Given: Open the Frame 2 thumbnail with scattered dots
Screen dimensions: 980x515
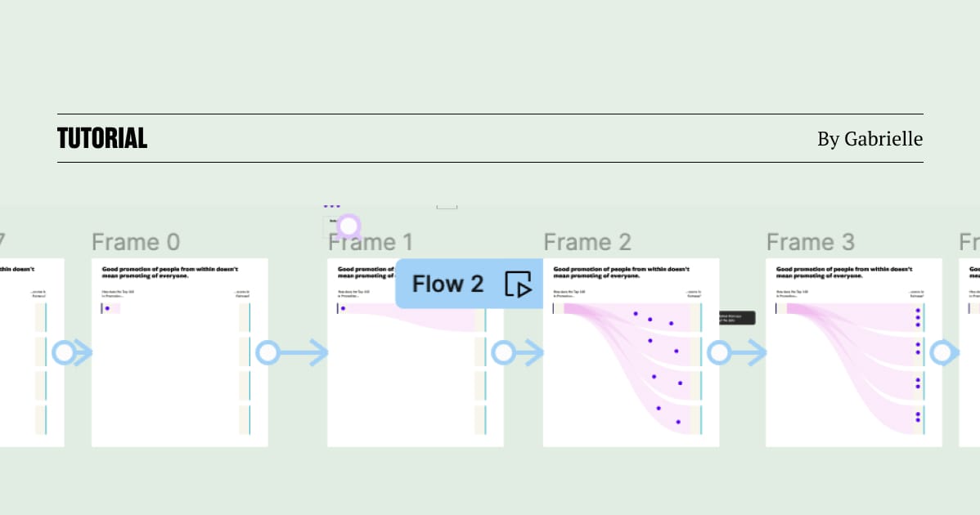Looking at the screenshot, I should (632, 352).
